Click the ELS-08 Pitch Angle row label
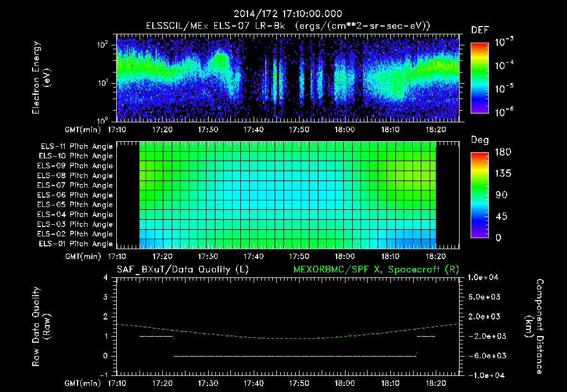 point(75,176)
